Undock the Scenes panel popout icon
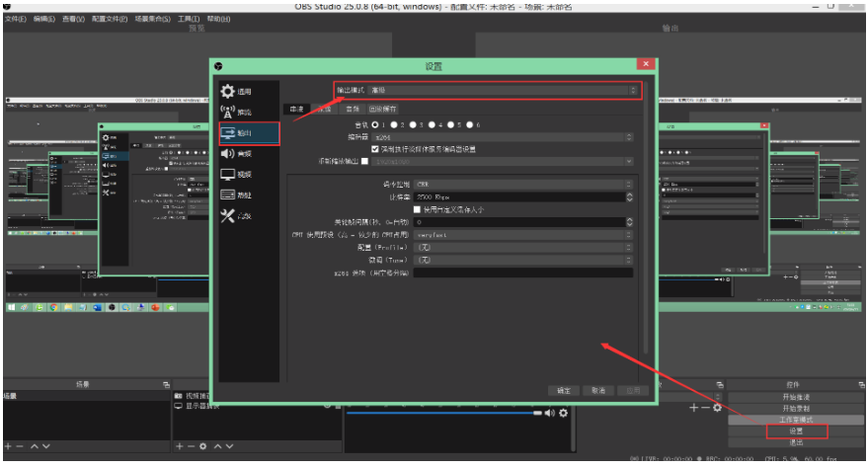Image resolution: width=868 pixels, height=468 pixels. 166,384
